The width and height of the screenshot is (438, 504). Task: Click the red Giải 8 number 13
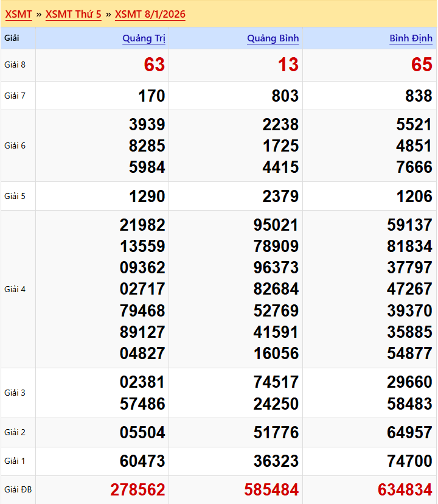coord(288,65)
